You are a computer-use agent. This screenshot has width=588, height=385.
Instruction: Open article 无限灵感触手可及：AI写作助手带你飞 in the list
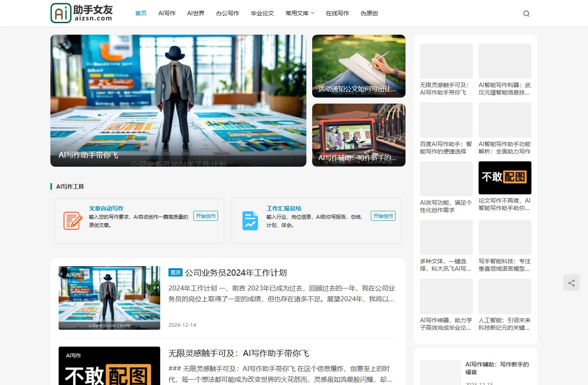[x=239, y=353]
